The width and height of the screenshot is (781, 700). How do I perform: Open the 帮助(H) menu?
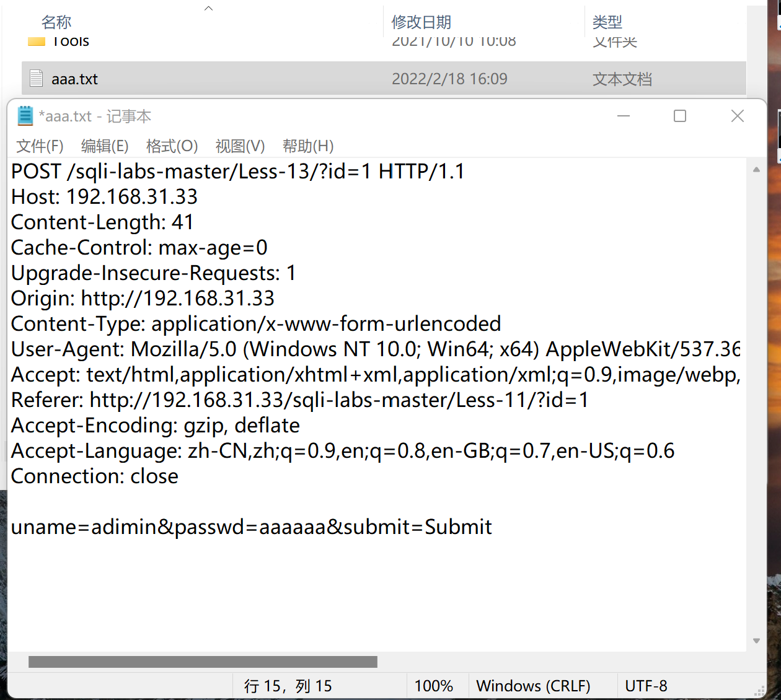[307, 146]
